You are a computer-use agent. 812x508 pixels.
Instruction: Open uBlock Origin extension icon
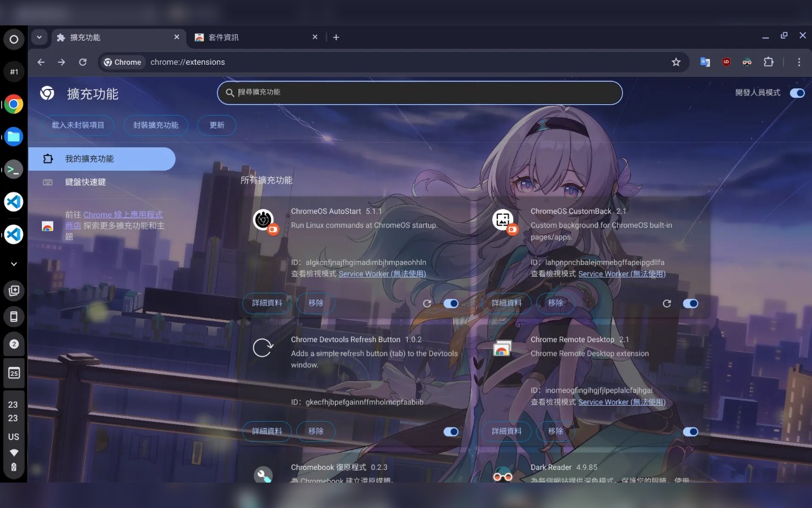click(726, 62)
